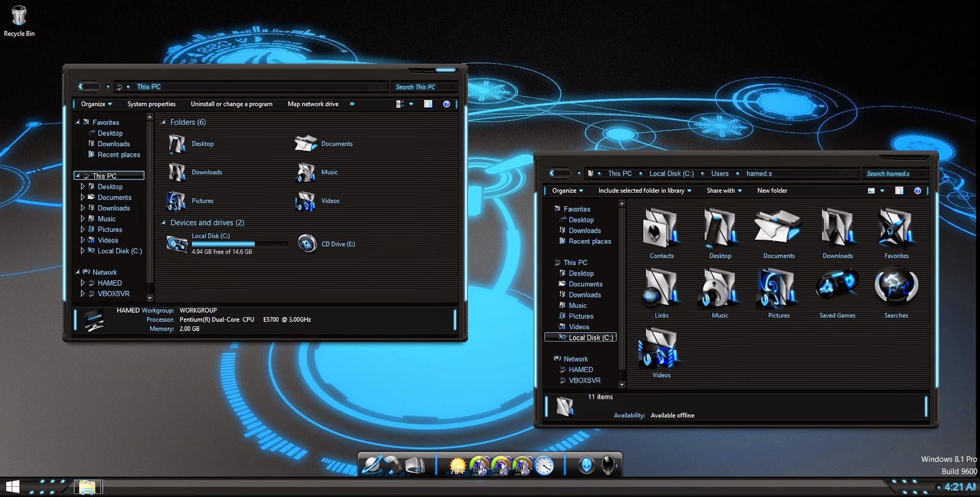Screen dimensions: 980x497
Task: Open the Share with menu
Action: tap(724, 191)
